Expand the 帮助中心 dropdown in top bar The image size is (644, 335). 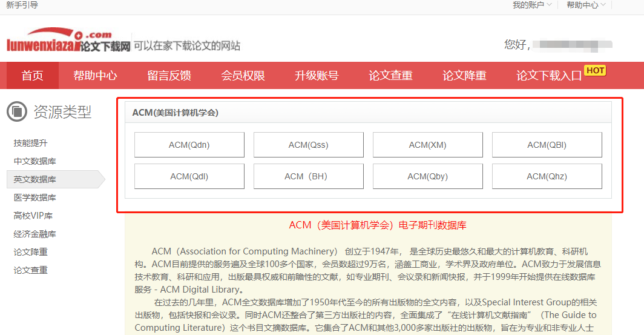(586, 5)
